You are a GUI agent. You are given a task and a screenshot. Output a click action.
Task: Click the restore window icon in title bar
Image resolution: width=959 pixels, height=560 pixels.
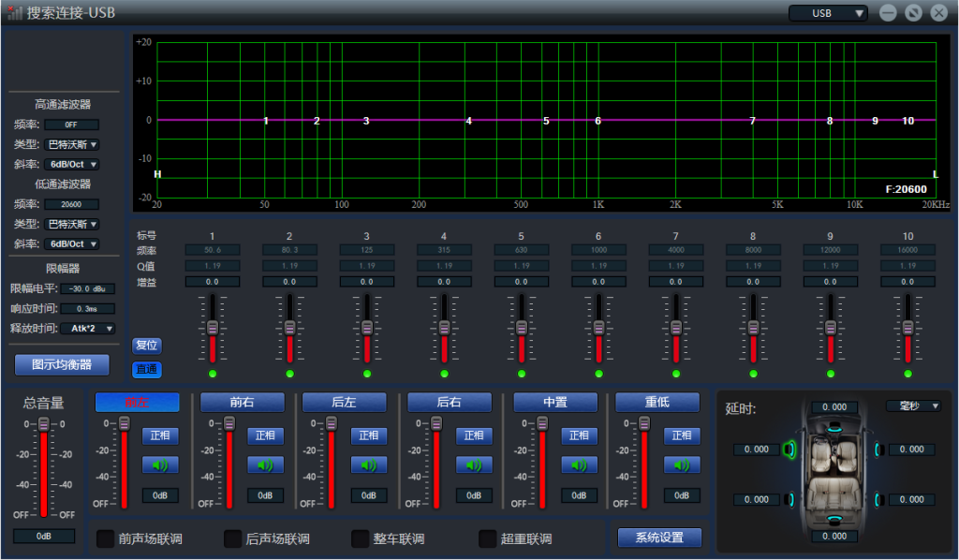point(913,13)
